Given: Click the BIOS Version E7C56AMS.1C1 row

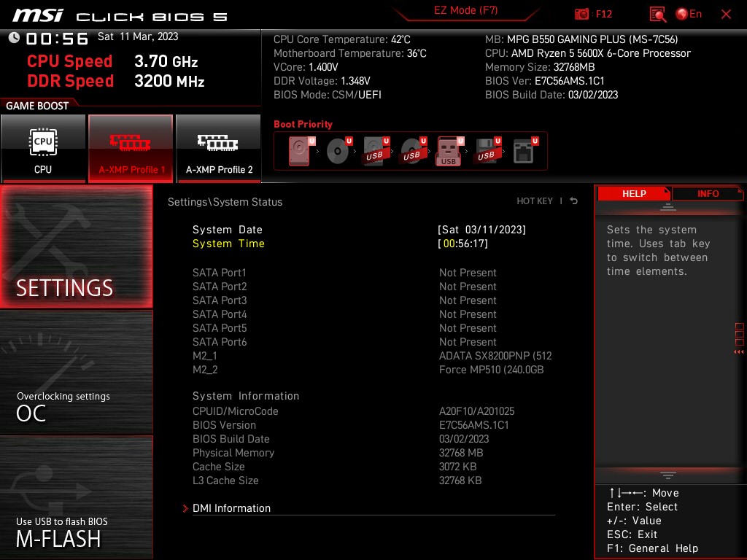Looking at the screenshot, I should pyautogui.click(x=351, y=425).
